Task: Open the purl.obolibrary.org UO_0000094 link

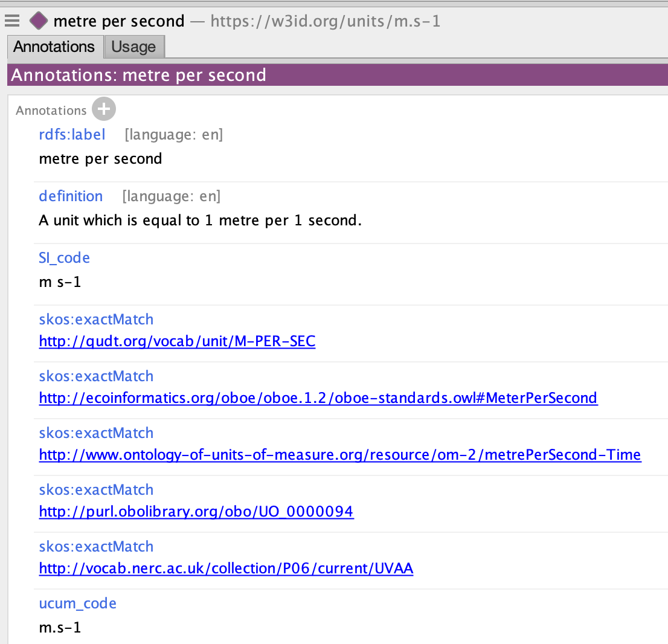Action: 196,512
